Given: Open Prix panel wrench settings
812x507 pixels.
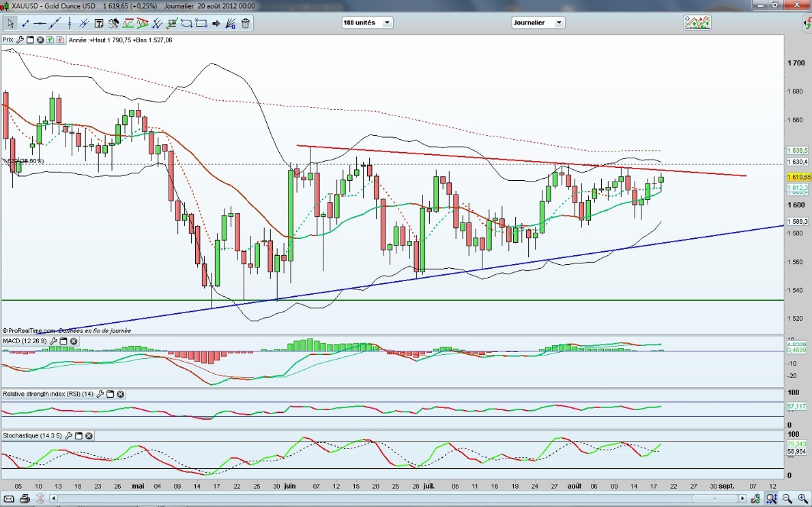Looking at the screenshot, I should (20, 40).
